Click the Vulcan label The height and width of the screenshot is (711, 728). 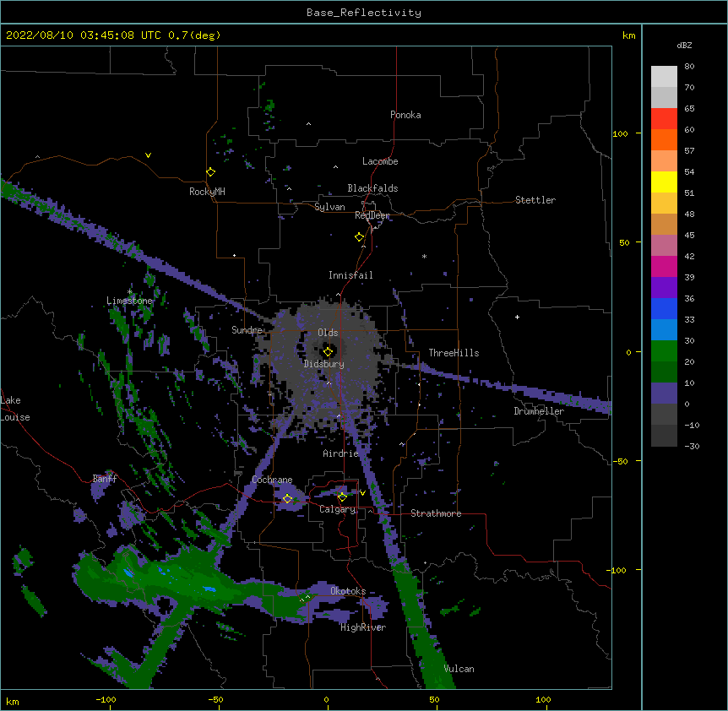pos(459,669)
